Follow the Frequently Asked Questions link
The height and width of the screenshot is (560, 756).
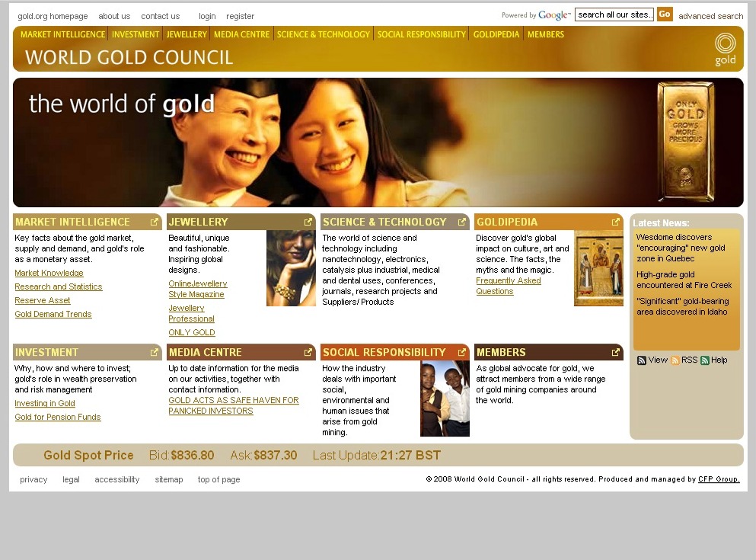[508, 286]
